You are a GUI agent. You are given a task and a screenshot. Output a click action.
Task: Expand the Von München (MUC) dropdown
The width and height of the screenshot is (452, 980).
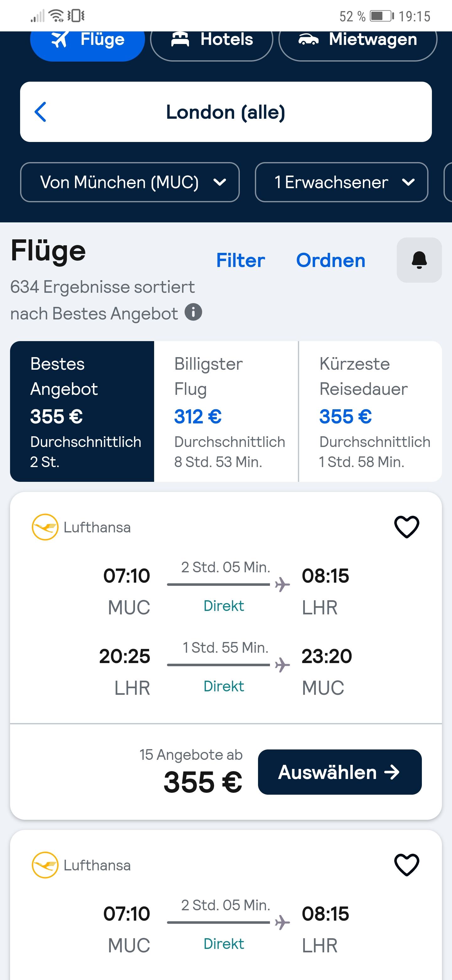(x=130, y=182)
